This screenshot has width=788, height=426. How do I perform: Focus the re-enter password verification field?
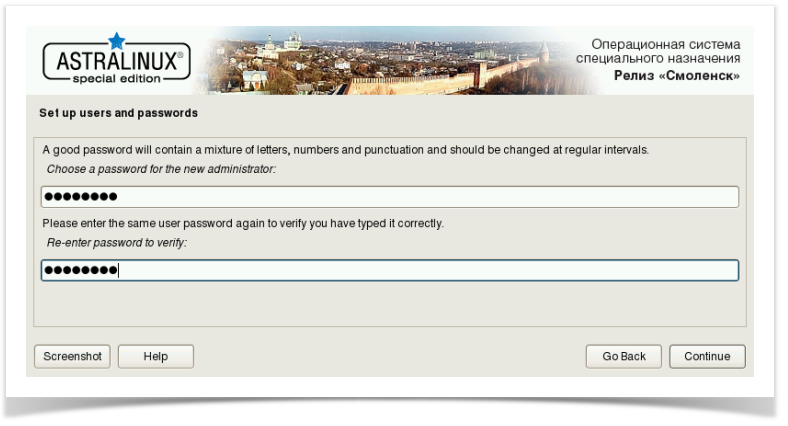pos(390,270)
